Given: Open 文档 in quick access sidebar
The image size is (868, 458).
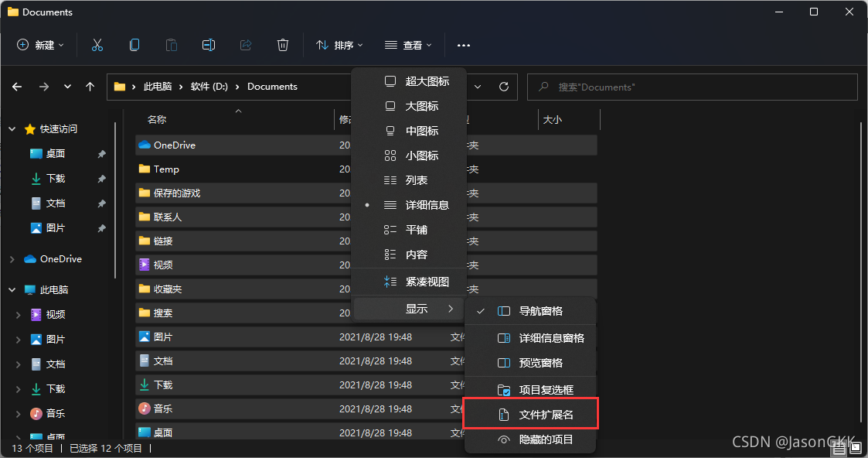Looking at the screenshot, I should coord(56,203).
